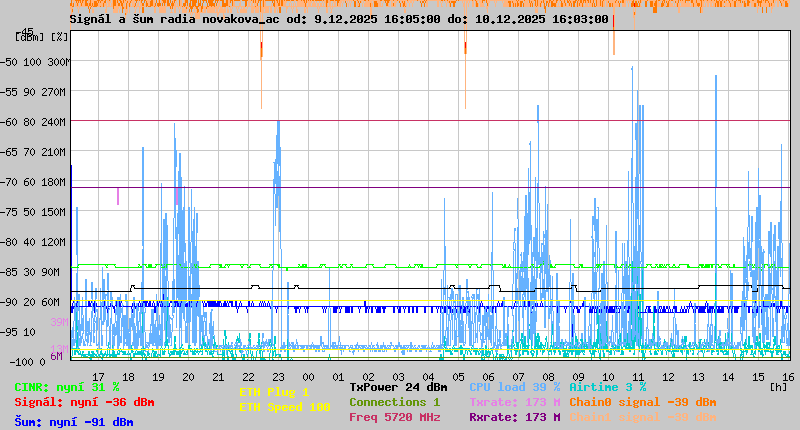Click the yellow ETH Speed 100 entry
The width and height of the screenshot is (800, 430).
pyautogui.click(x=284, y=407)
